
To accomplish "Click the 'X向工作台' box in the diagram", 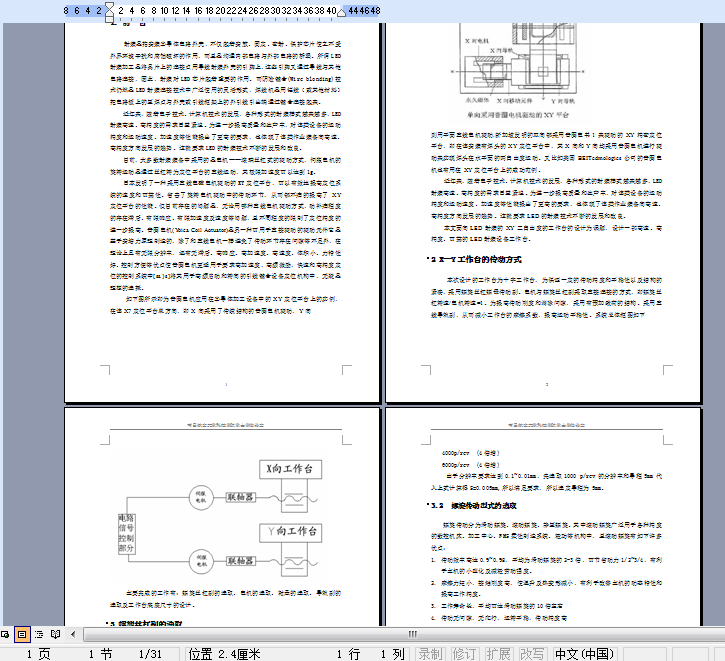I will coord(290,469).
